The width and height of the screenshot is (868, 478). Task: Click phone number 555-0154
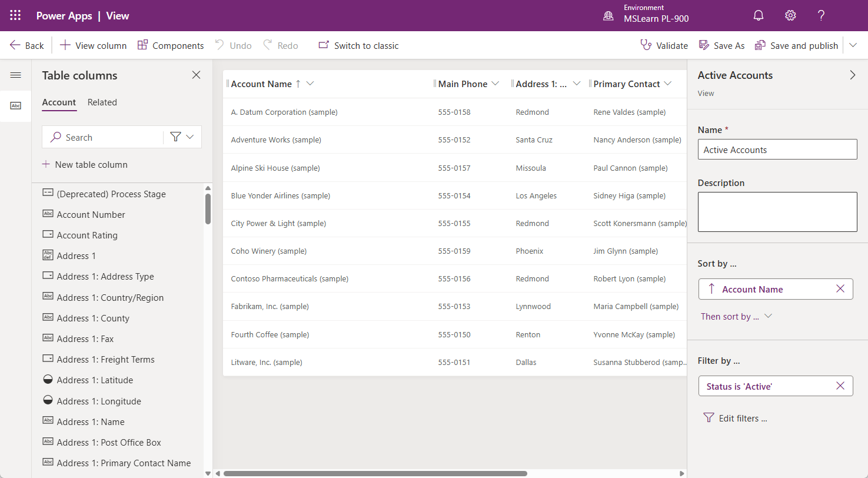pos(454,195)
